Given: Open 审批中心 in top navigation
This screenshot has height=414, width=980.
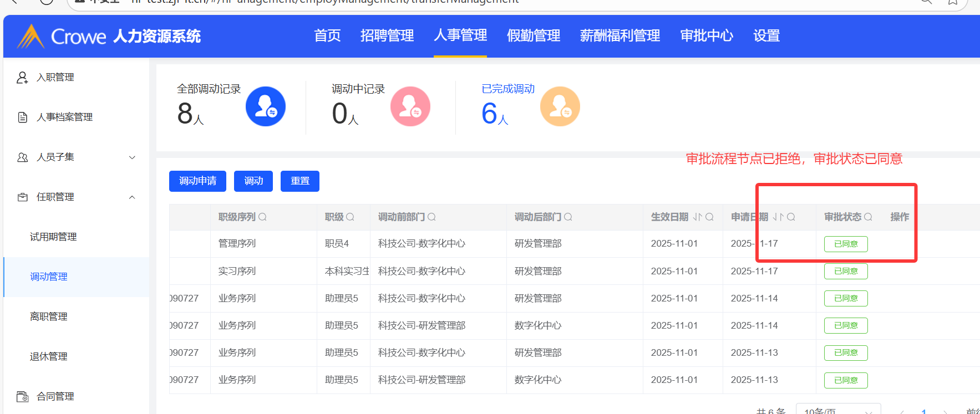Looking at the screenshot, I should click(706, 36).
